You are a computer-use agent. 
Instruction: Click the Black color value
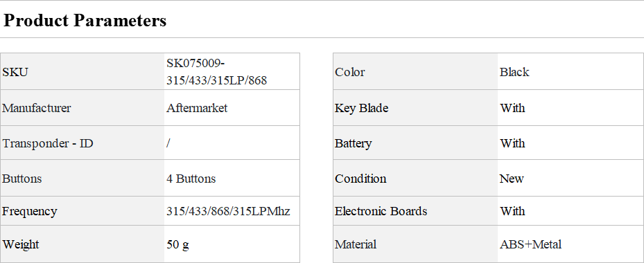514,72
